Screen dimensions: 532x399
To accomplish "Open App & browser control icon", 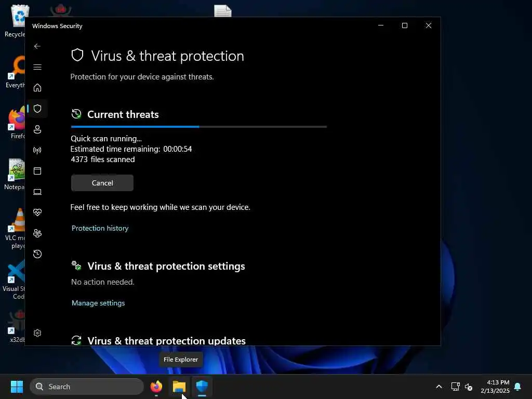I will [x=37, y=170].
